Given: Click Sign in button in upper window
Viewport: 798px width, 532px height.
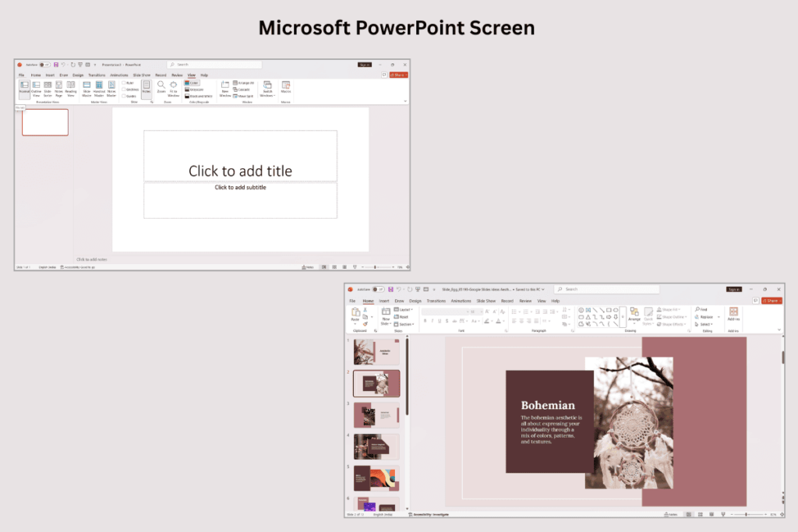Looking at the screenshot, I should [x=365, y=65].
